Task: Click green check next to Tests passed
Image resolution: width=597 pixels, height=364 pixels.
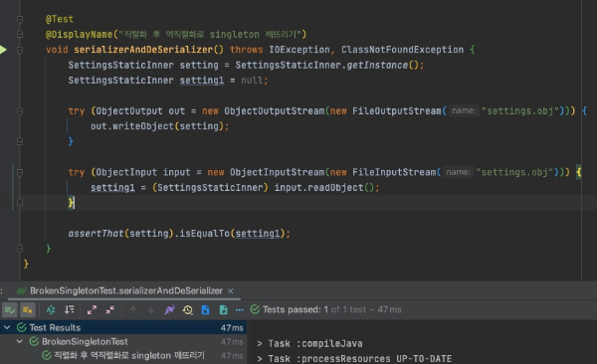Action: (x=255, y=309)
